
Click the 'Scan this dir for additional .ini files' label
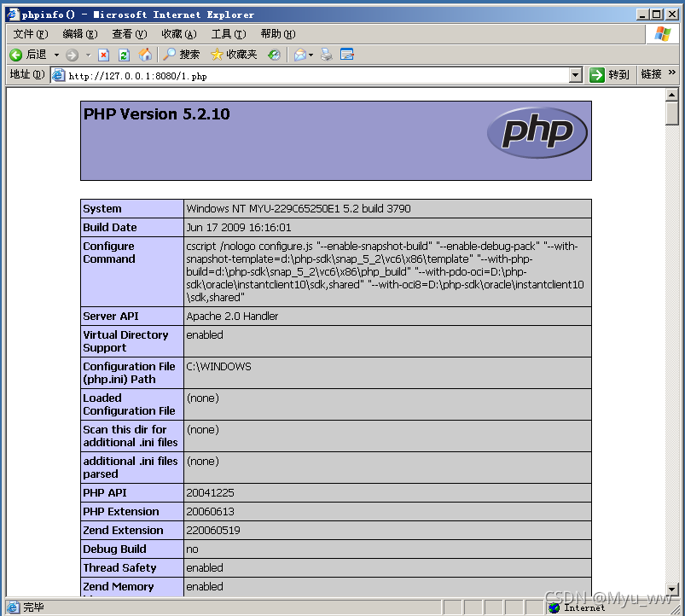click(x=131, y=436)
